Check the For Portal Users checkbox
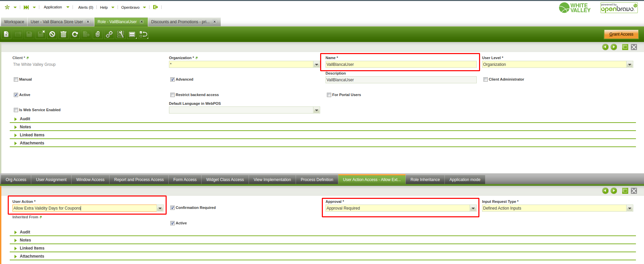 (x=329, y=95)
